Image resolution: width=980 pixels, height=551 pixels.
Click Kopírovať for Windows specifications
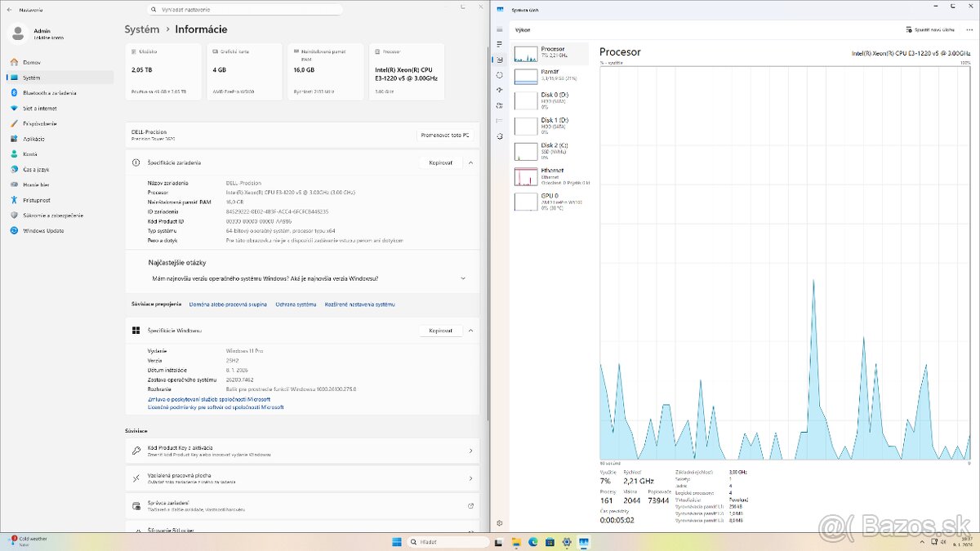tap(440, 331)
